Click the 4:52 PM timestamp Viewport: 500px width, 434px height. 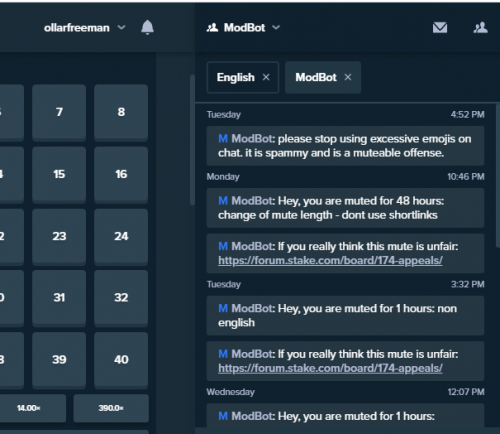pyautogui.click(x=467, y=115)
